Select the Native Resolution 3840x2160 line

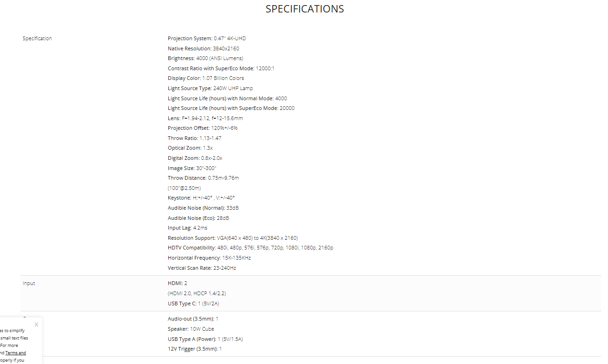[203, 49]
